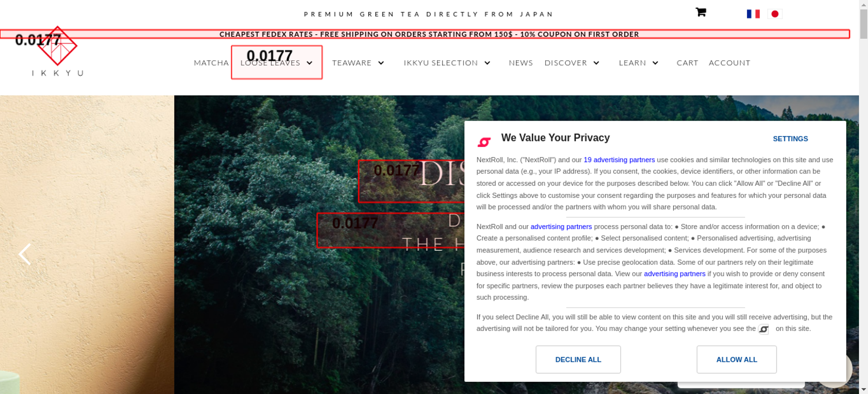The image size is (868, 394).
Task: Expand the Discover menu chevron
Action: point(596,63)
